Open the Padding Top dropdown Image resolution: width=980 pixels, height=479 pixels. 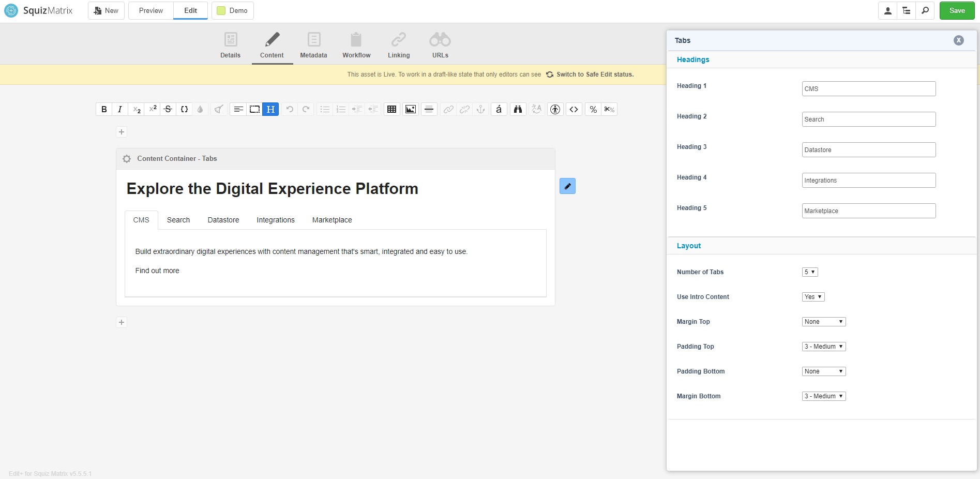coord(824,347)
